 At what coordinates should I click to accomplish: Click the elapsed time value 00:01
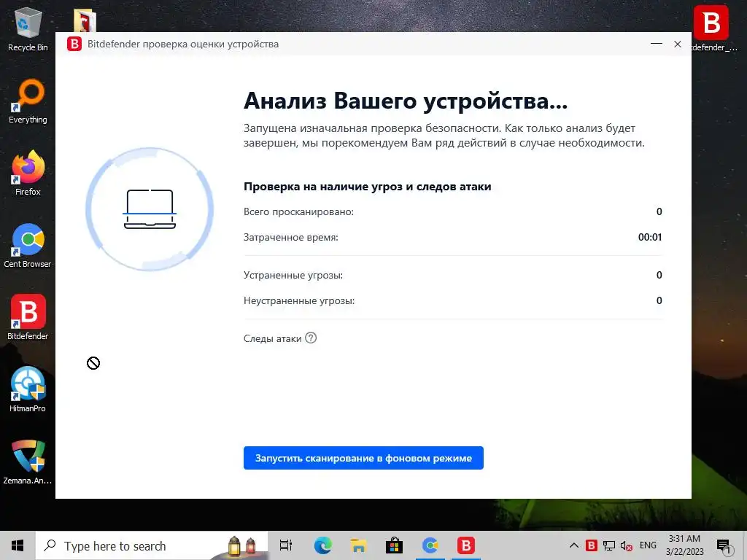coord(650,237)
